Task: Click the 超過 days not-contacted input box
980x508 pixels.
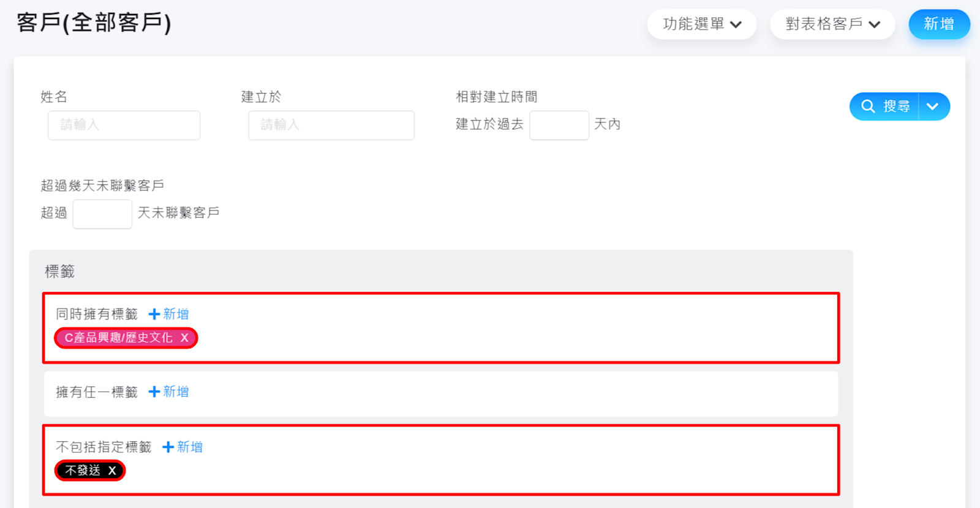Action: (102, 214)
